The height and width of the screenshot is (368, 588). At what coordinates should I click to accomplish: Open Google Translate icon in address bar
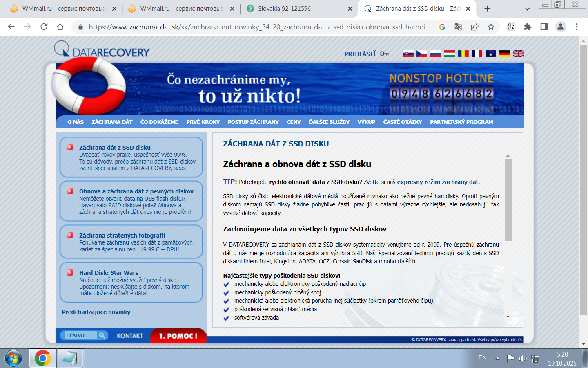pos(458,27)
